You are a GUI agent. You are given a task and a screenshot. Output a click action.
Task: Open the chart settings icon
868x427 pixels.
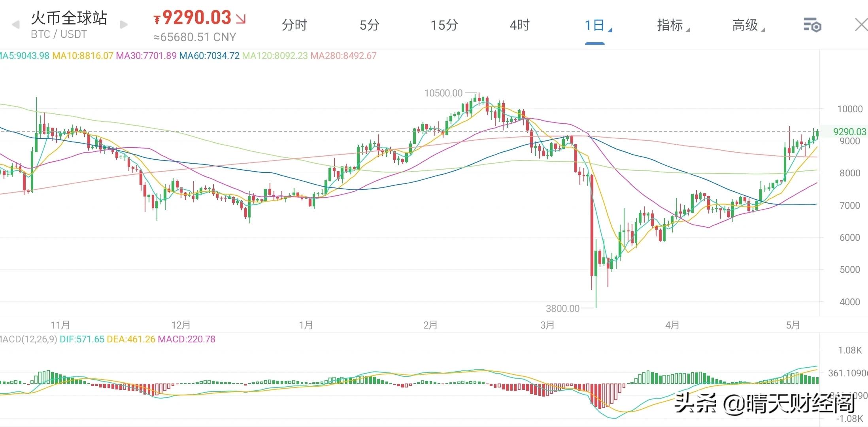pos(812,25)
